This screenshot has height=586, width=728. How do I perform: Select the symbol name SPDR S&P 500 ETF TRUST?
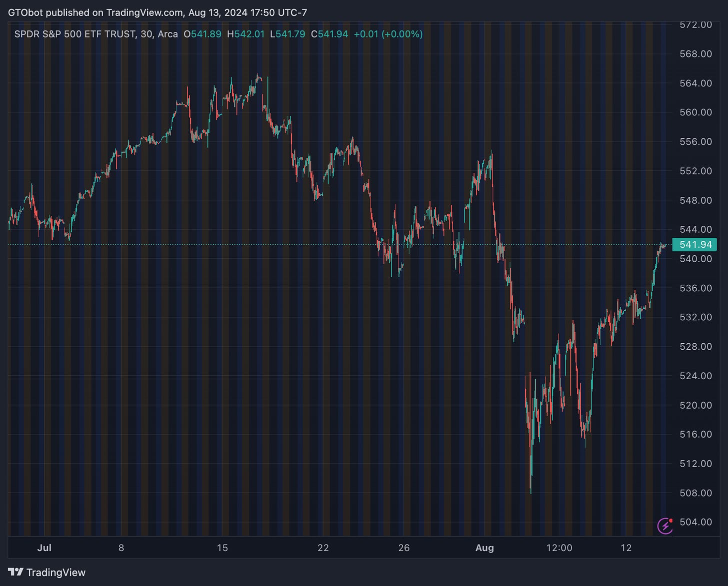click(x=75, y=34)
